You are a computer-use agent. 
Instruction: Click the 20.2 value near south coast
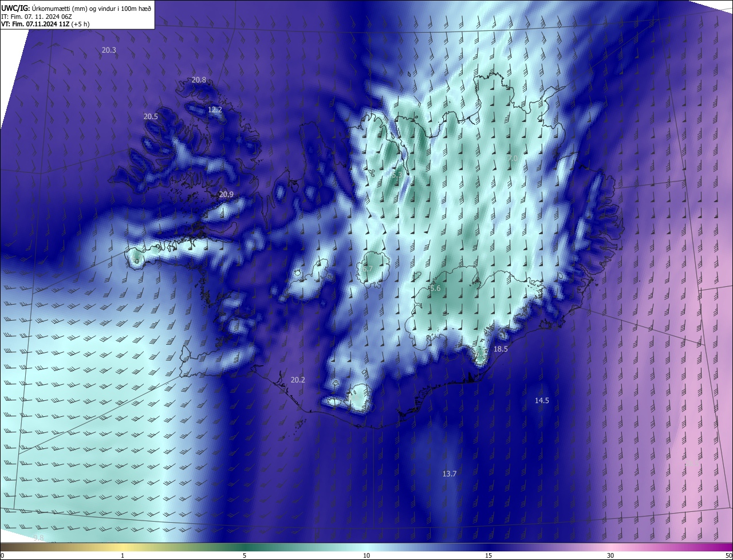pyautogui.click(x=298, y=380)
